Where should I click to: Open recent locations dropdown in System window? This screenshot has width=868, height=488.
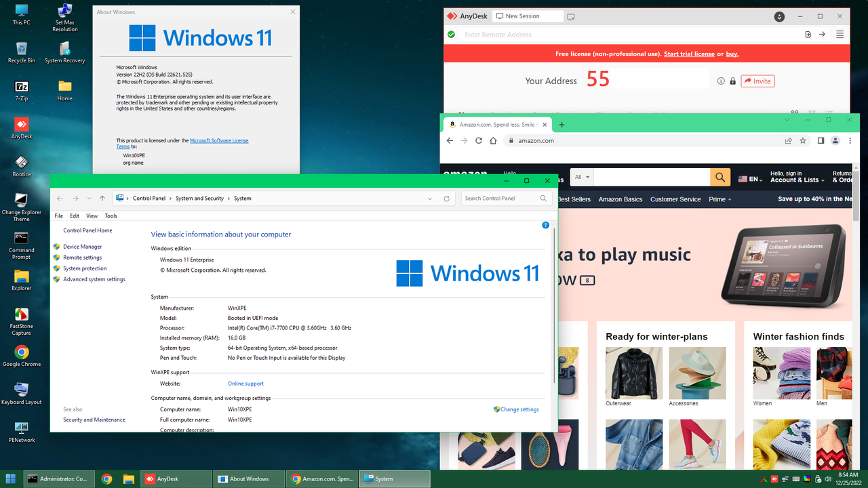coord(89,199)
